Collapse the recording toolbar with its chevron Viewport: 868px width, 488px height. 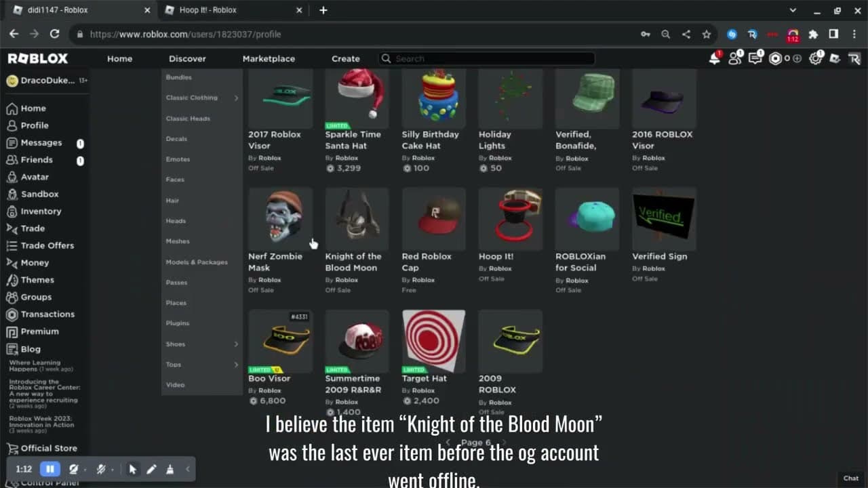pos(188,469)
